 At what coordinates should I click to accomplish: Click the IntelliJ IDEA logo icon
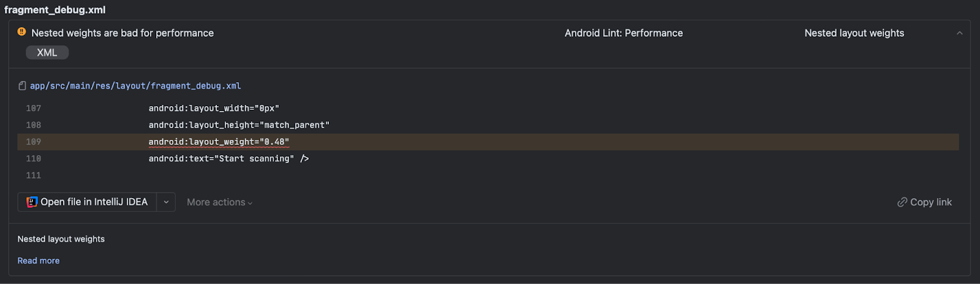(x=32, y=202)
